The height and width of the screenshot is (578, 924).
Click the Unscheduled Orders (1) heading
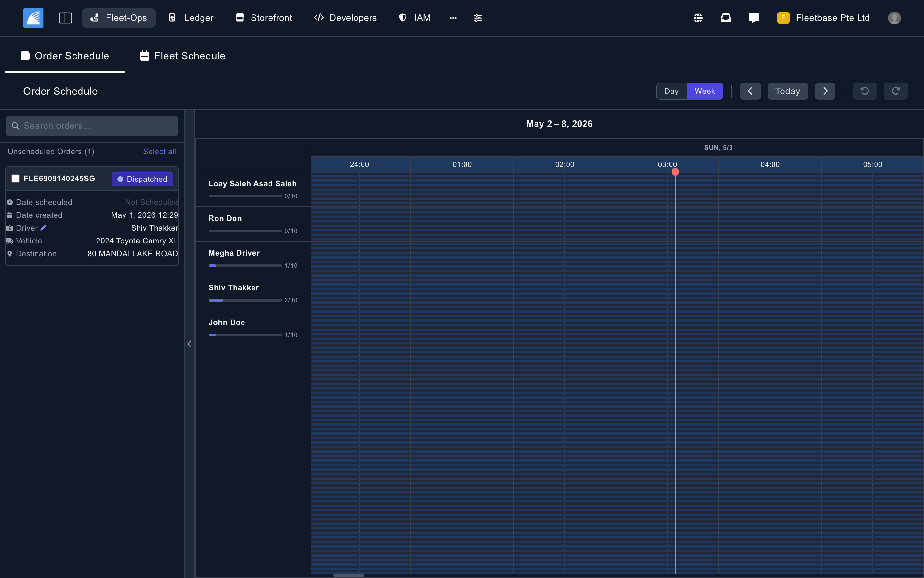(51, 151)
